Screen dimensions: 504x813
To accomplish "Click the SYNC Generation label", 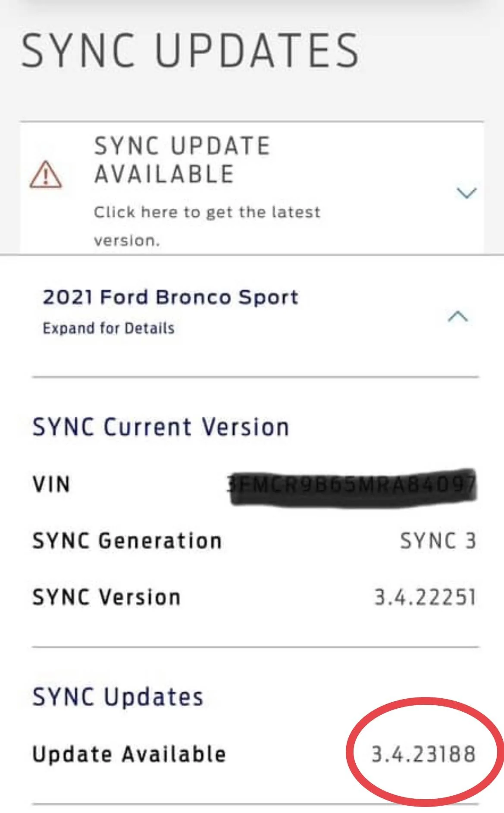I will (127, 541).
